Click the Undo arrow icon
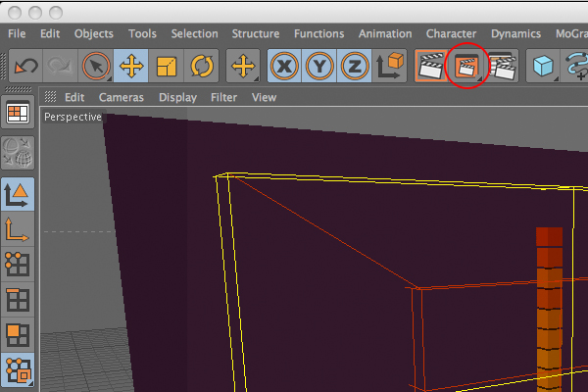 pos(25,66)
